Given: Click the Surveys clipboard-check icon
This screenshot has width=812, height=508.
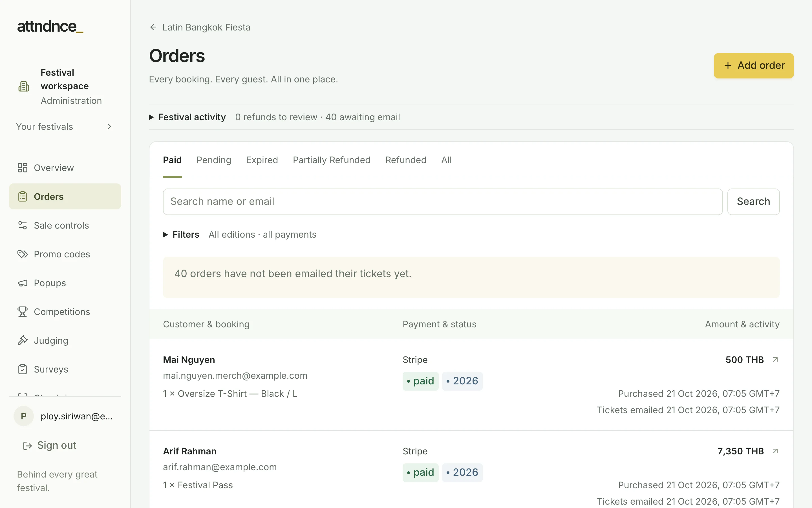Looking at the screenshot, I should (x=23, y=370).
